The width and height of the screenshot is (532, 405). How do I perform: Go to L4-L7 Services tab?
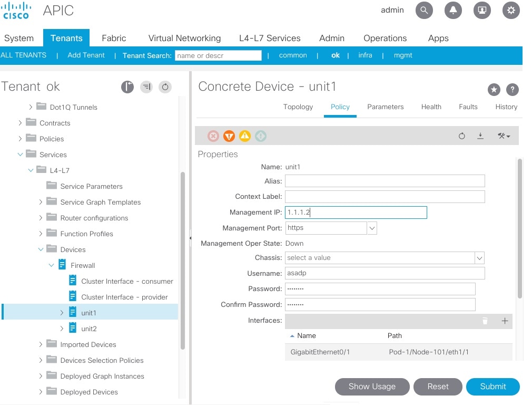pos(270,38)
